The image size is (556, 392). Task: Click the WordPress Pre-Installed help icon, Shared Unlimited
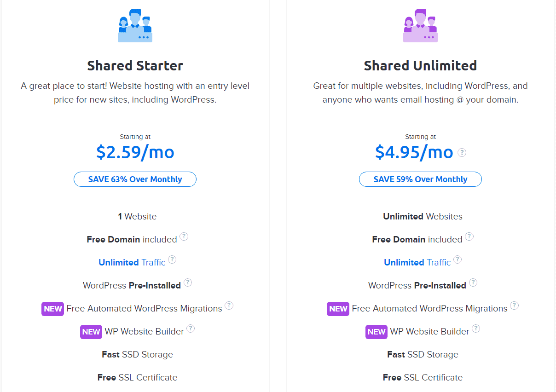(x=473, y=282)
